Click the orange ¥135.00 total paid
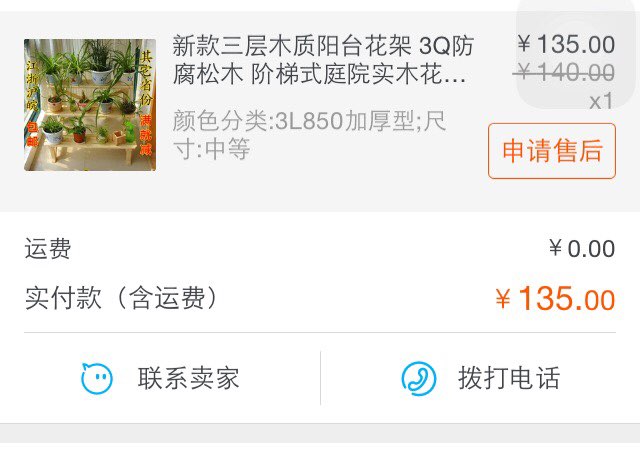Viewport: 640px width, 457px height. [x=555, y=299]
